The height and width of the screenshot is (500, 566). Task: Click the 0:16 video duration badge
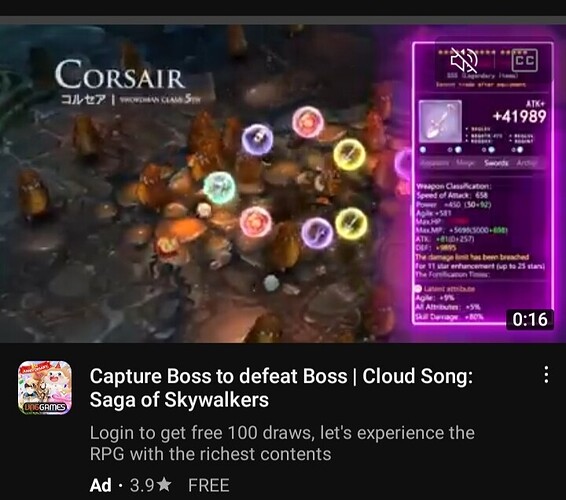[530, 319]
